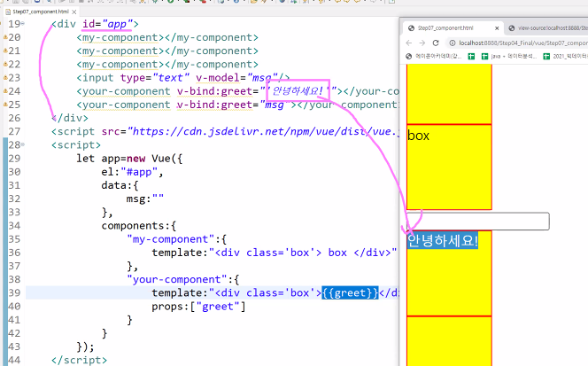Click "your-component":{ on line 38

182,280
